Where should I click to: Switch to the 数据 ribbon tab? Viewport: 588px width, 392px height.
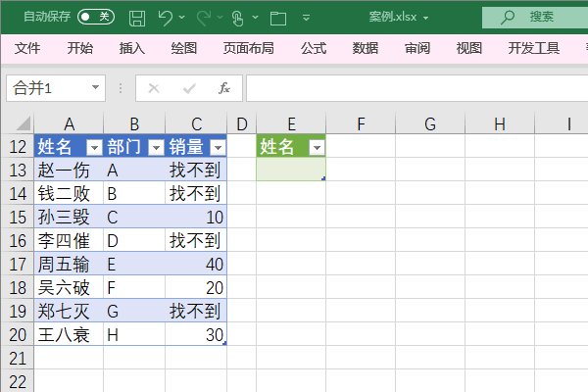366,48
